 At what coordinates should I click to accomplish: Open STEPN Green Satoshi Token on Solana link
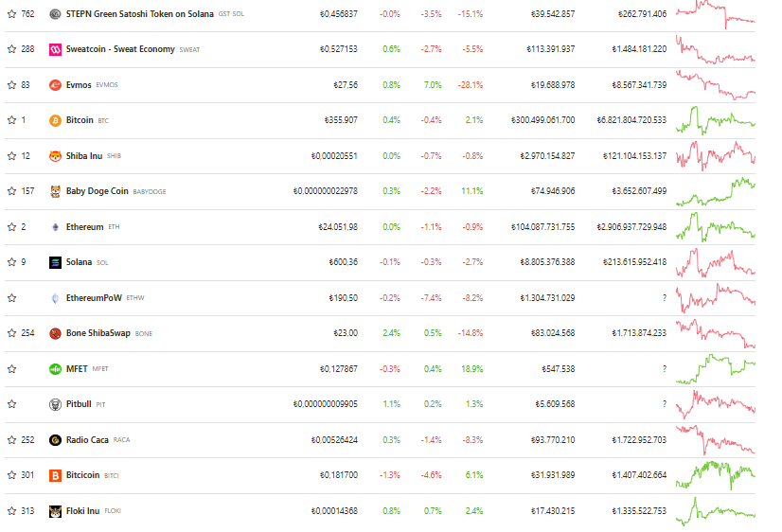140,14
